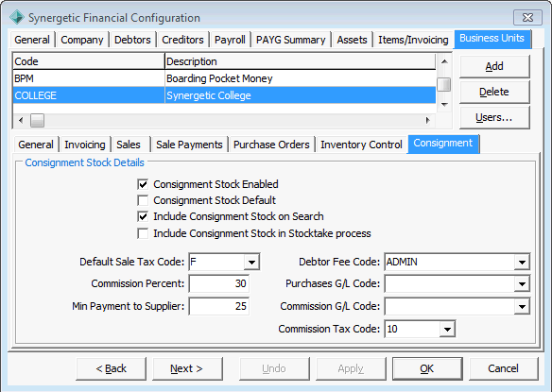
Task: Click the Code column header
Action: (88, 61)
